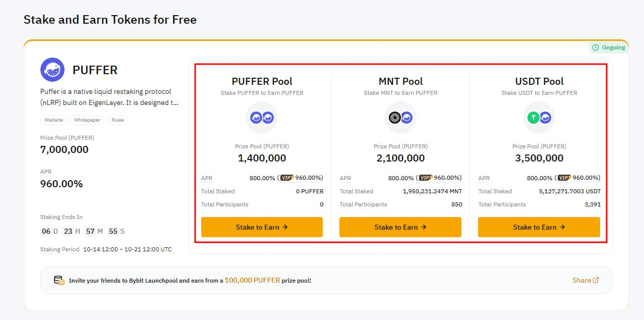View the Rules tag

[x=118, y=120]
